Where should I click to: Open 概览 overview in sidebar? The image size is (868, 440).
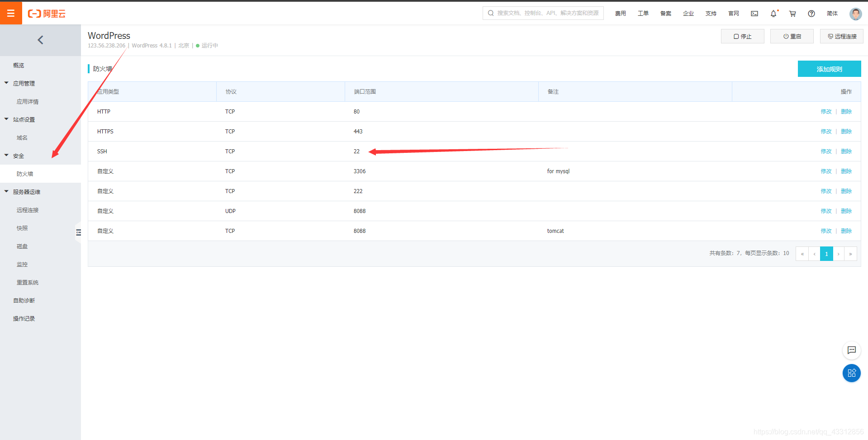(x=19, y=65)
